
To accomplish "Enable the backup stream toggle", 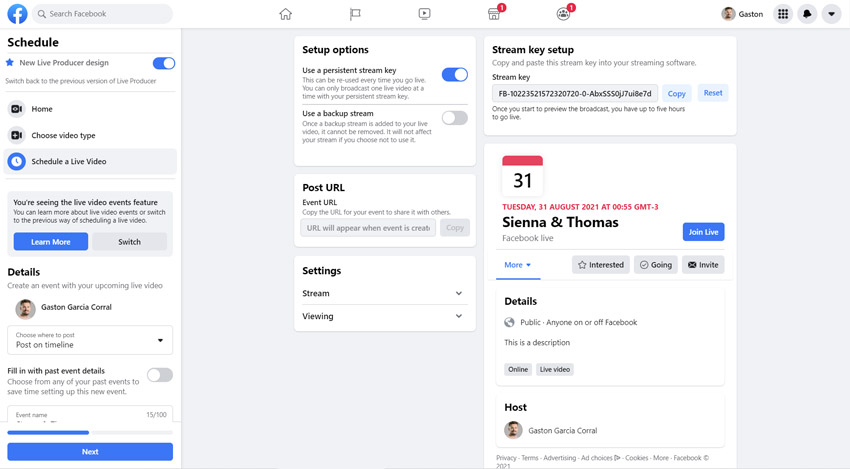I will point(454,118).
